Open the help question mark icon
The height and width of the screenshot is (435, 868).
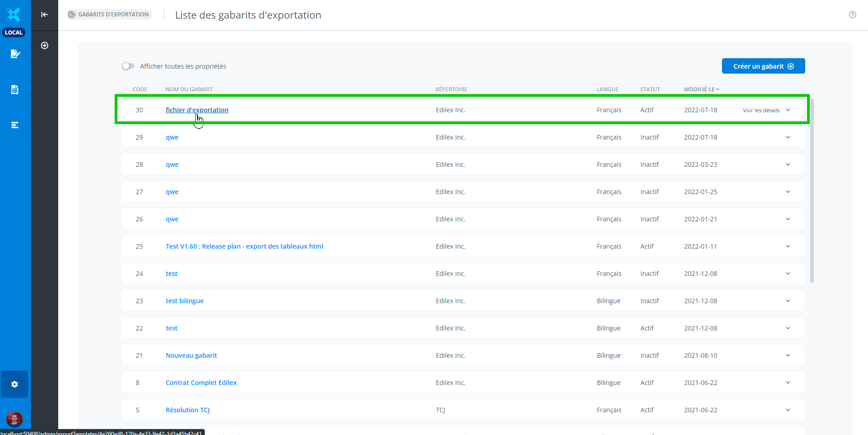852,15
